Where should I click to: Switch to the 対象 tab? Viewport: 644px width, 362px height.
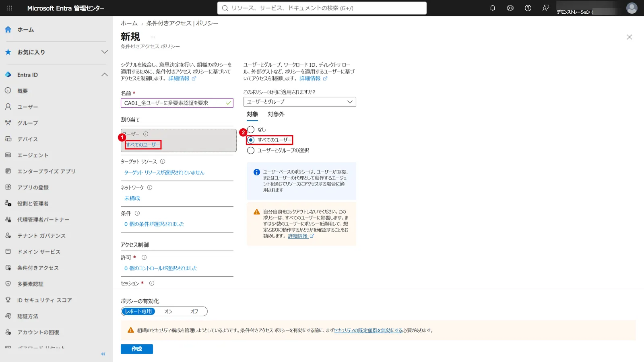pos(252,114)
